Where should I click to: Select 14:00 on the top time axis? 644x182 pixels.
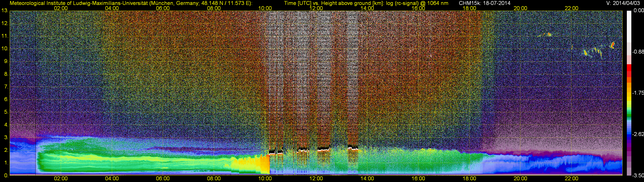pos(367,8)
